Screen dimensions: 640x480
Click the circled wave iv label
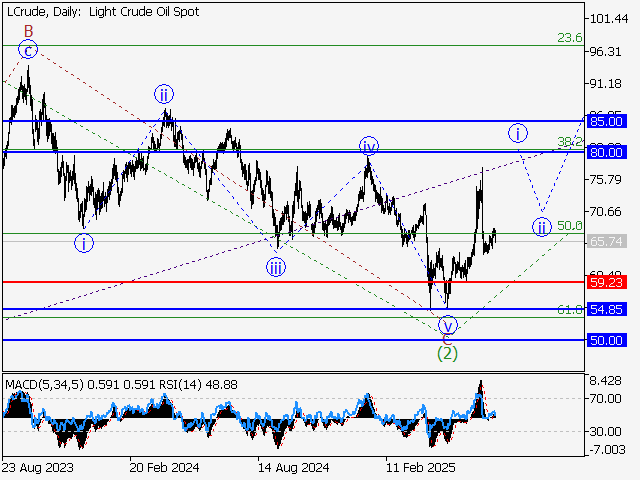pos(369,146)
